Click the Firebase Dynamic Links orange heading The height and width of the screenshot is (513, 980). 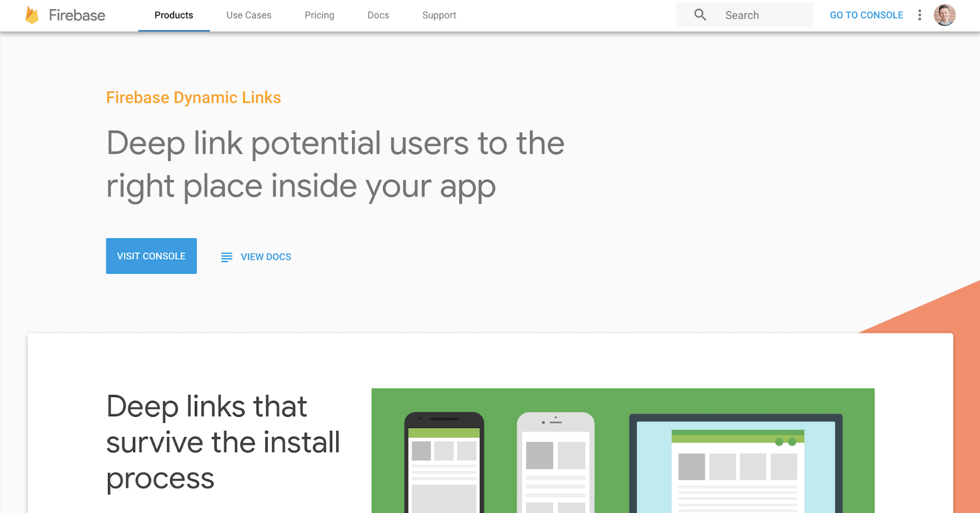coord(193,97)
